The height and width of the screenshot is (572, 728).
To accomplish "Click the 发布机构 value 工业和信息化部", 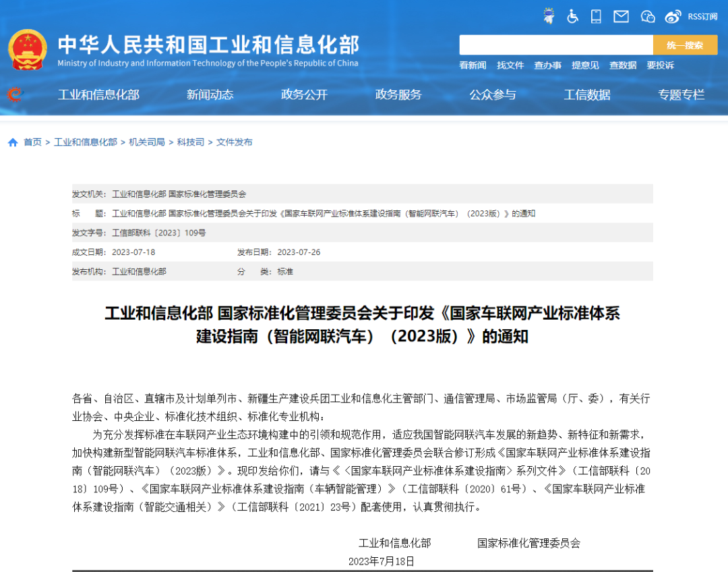I will pos(139,272).
